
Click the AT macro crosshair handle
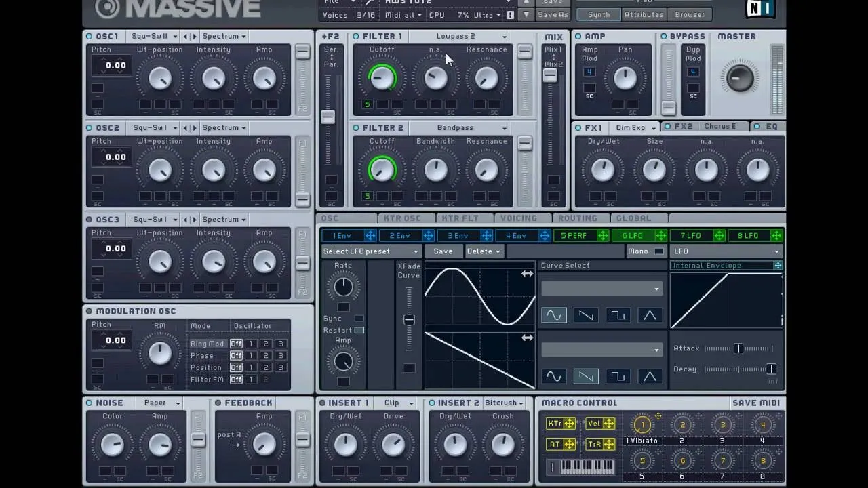point(570,444)
